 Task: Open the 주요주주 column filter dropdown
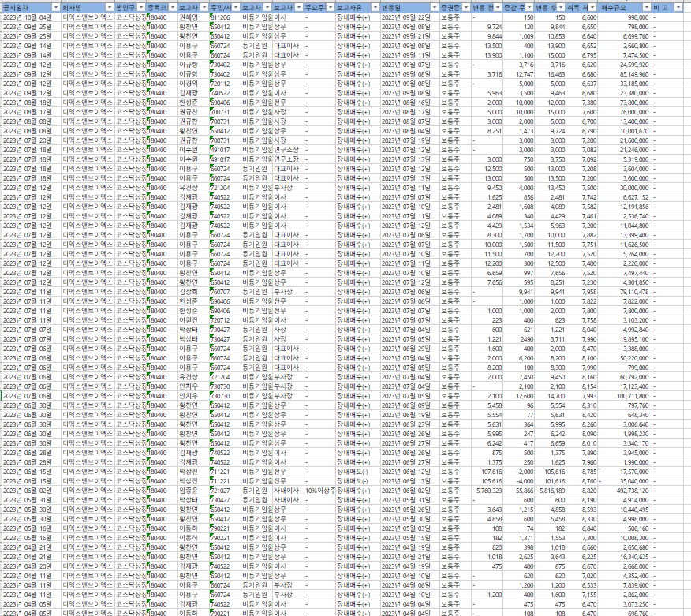[330, 7]
